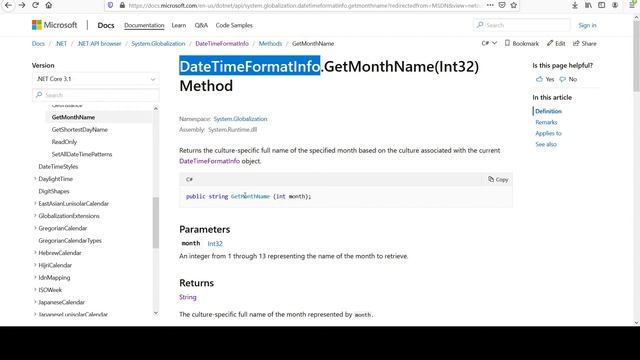Click sidebar scroll-down arrow
The width and height of the screenshot is (640, 360).
pyautogui.click(x=156, y=313)
